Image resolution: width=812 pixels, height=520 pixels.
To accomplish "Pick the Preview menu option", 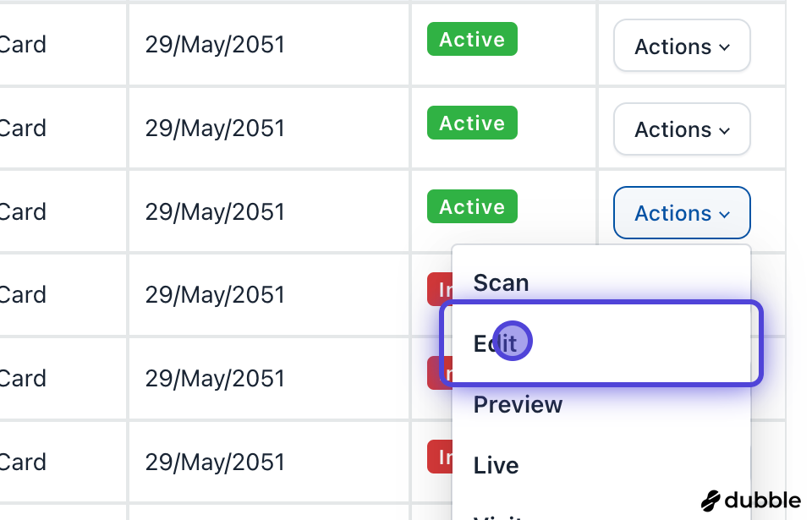I will pyautogui.click(x=518, y=404).
